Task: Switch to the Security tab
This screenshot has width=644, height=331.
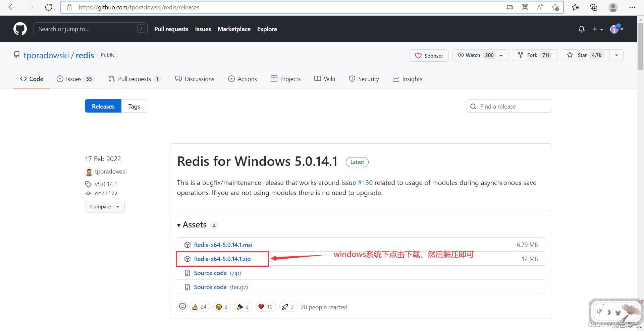Action: click(364, 79)
